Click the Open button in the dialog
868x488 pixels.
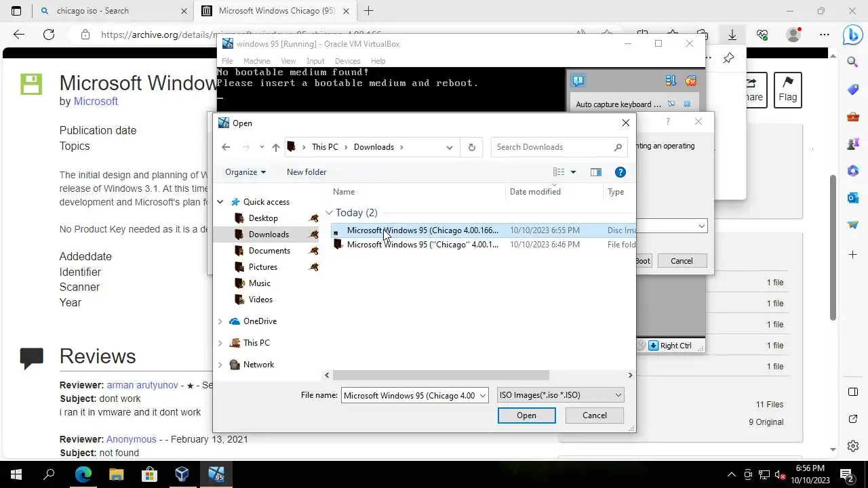point(526,415)
